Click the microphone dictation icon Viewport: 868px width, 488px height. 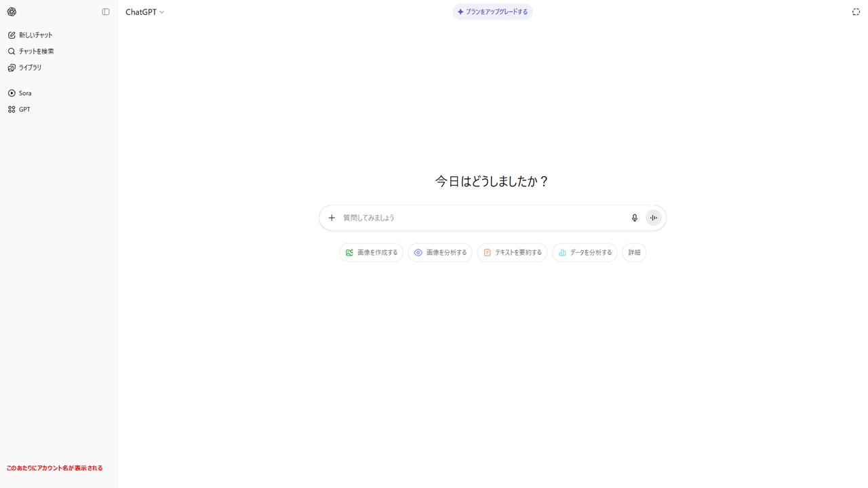(635, 218)
